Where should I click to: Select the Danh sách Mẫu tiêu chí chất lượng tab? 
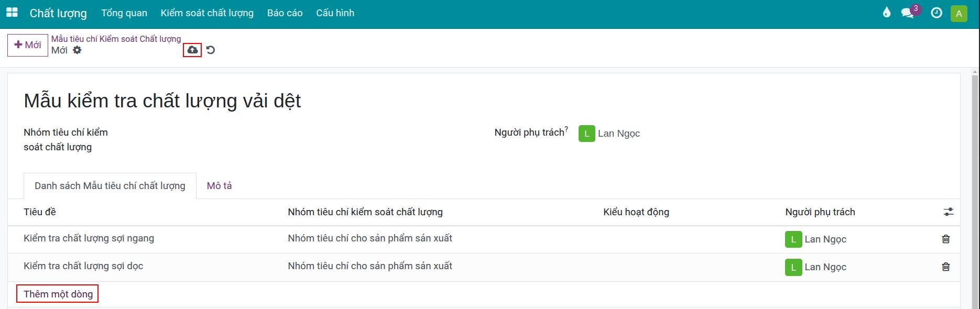click(110, 186)
